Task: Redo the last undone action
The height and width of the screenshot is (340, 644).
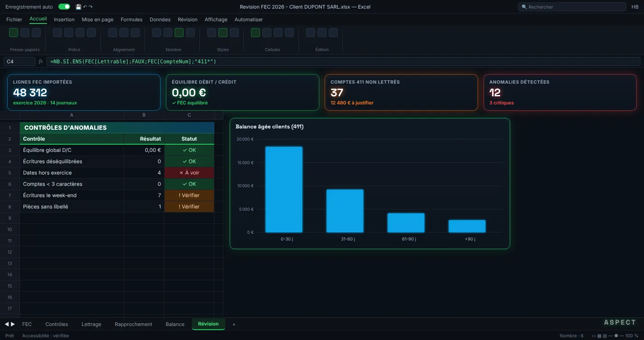Action: click(90, 7)
